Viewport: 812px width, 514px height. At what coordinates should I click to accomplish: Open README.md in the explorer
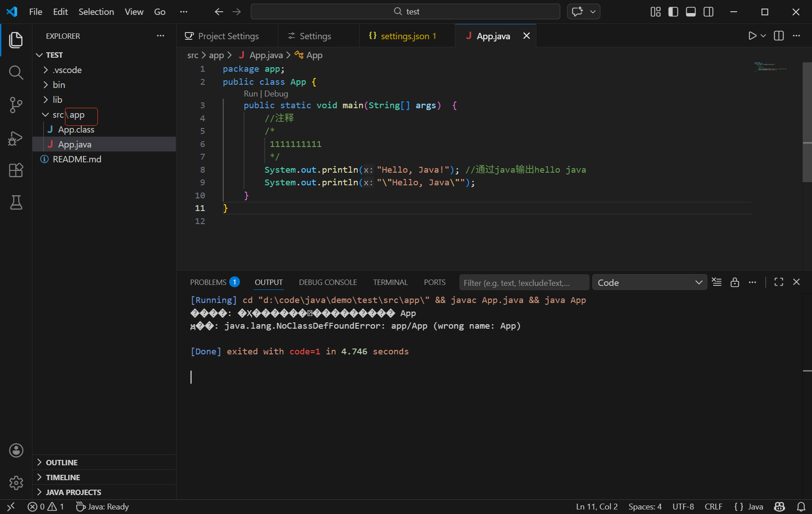pos(104,159)
